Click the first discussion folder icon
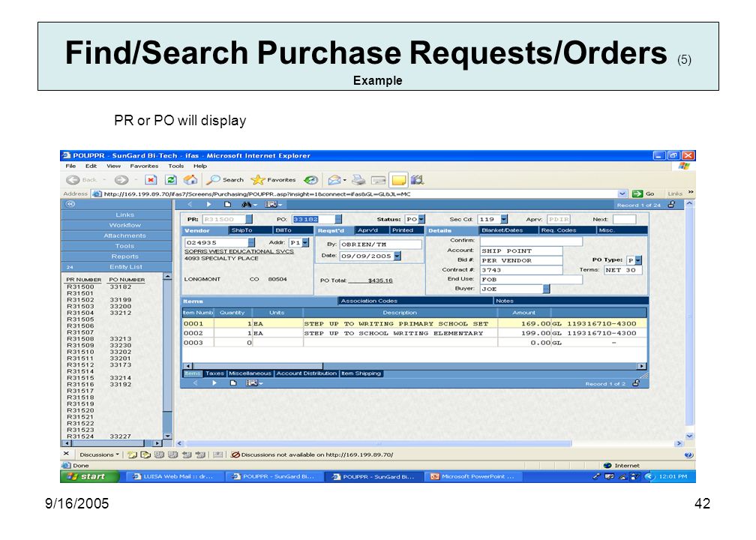Screen dimensions: 756x540 pyautogui.click(x=132, y=454)
